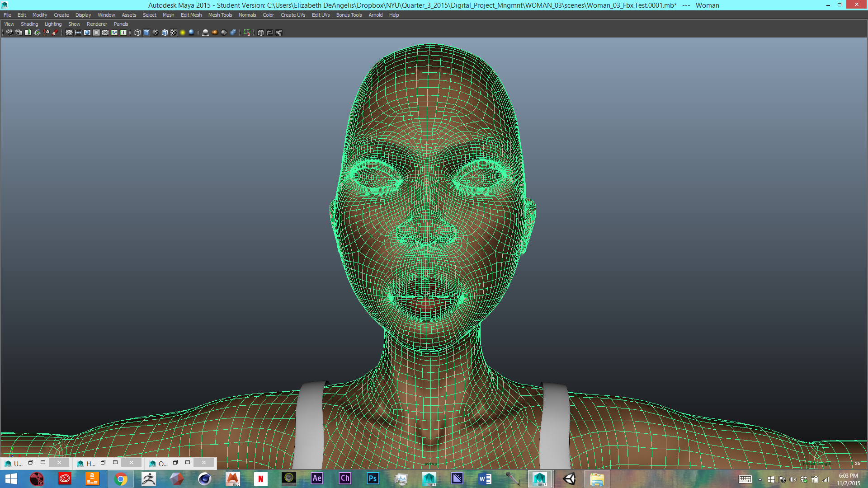The height and width of the screenshot is (488, 868).
Task: Open the Edit Mesh menu
Action: [191, 15]
